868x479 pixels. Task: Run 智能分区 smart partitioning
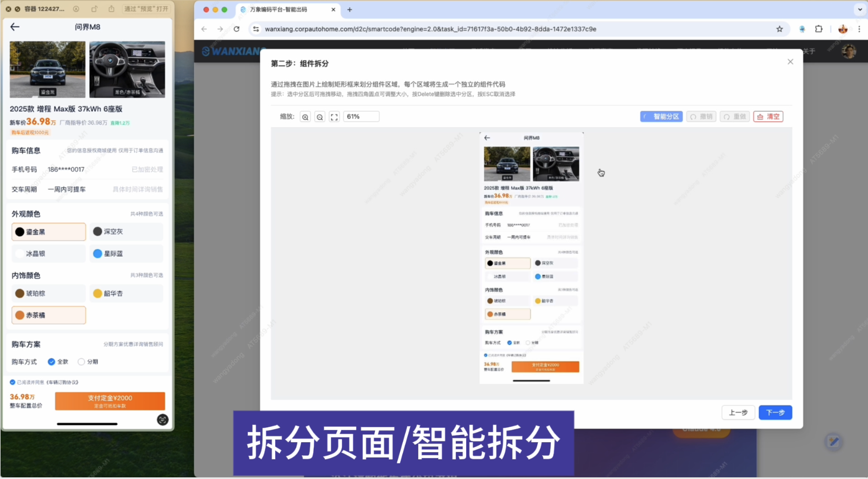click(661, 117)
